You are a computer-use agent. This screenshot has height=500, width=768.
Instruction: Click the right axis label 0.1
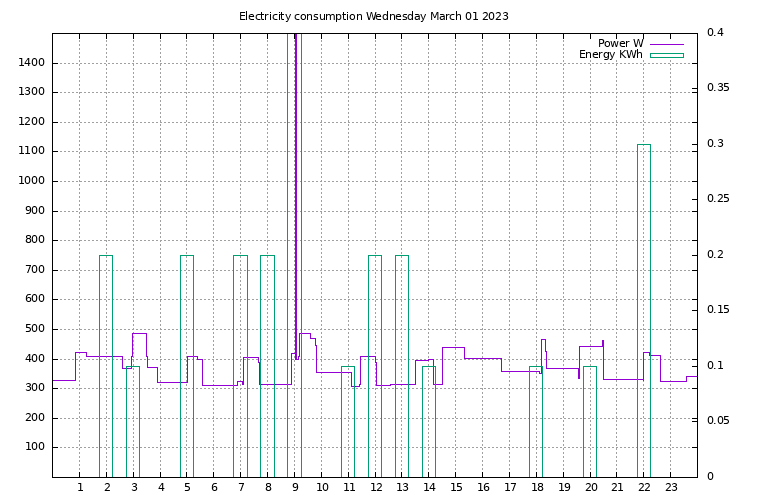(716, 365)
